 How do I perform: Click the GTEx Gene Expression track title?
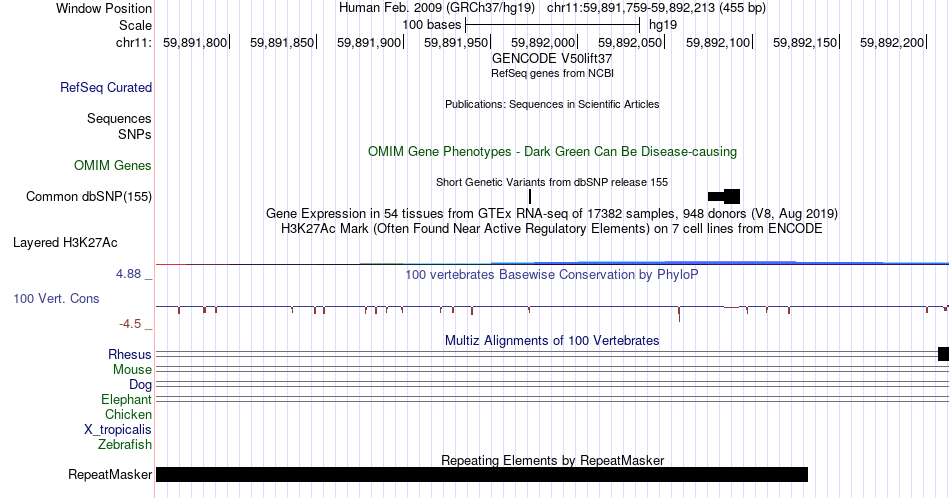click(x=552, y=213)
